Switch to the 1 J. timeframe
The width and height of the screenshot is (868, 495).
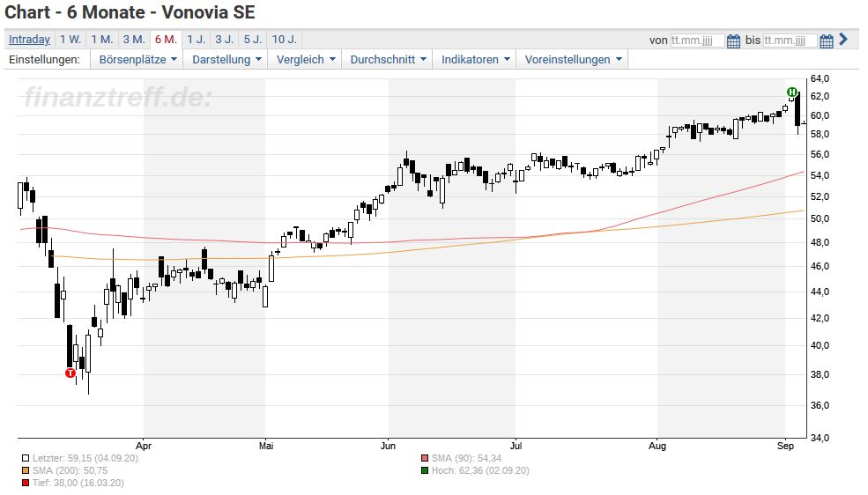(x=196, y=40)
